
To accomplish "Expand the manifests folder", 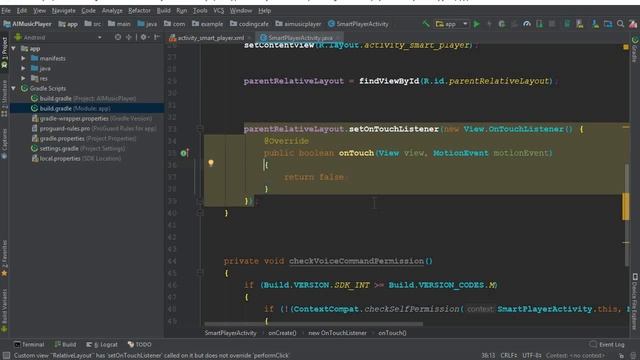I will click(x=24, y=58).
